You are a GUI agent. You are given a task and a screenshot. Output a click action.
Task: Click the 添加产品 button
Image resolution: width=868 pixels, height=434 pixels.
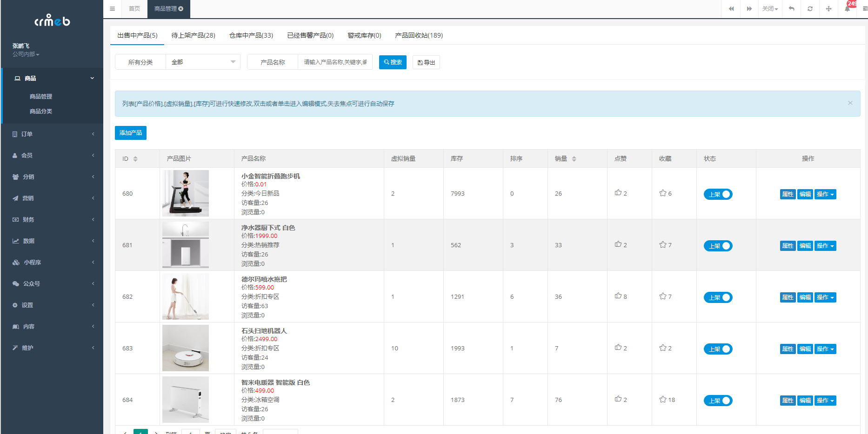pyautogui.click(x=131, y=133)
